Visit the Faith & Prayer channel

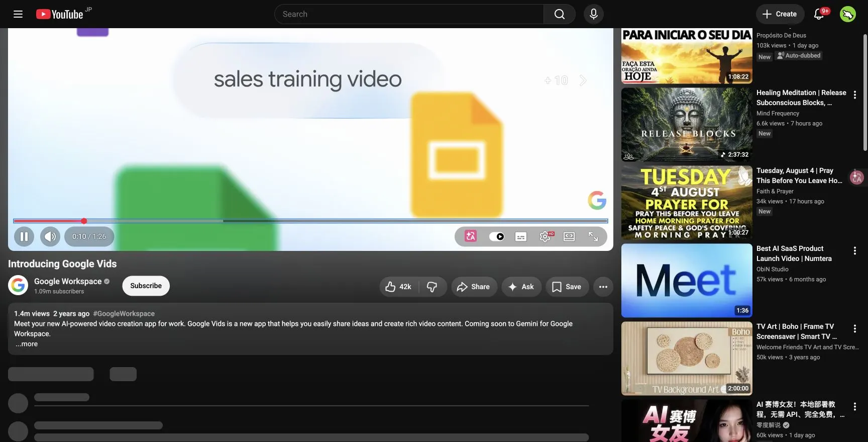[775, 192]
